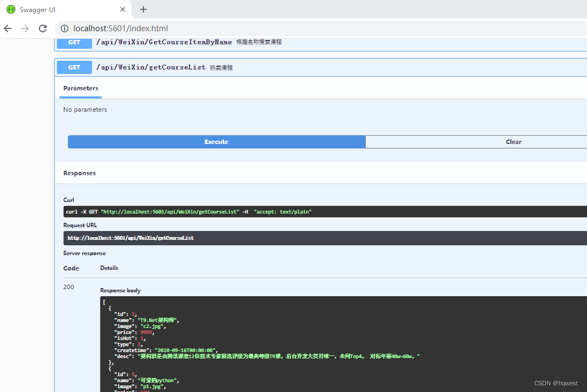The width and height of the screenshot is (587, 392).
Task: Click the Clear button
Action: 476,142
